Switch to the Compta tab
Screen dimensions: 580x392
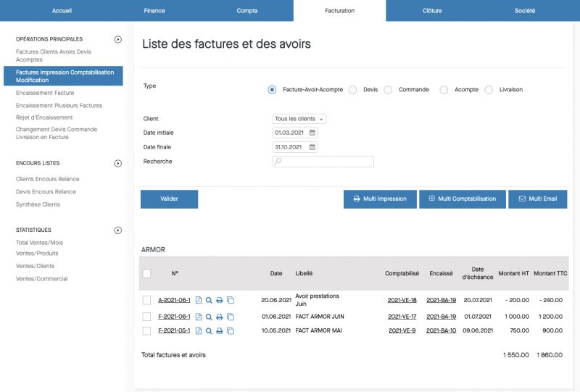click(x=247, y=11)
